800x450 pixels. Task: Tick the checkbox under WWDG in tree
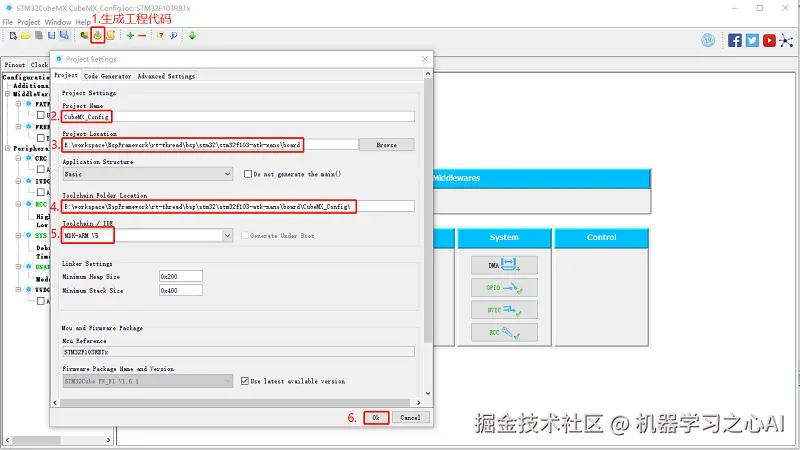click(x=40, y=301)
